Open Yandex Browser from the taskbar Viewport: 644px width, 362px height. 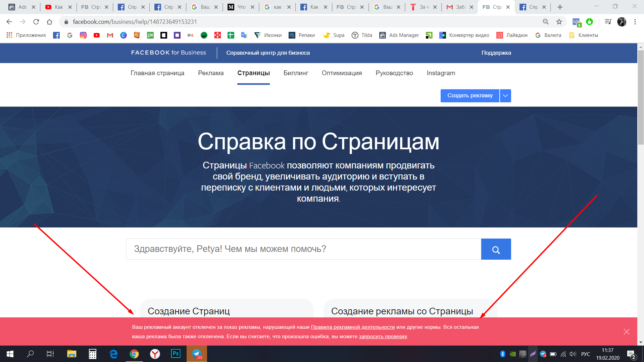[155, 354]
